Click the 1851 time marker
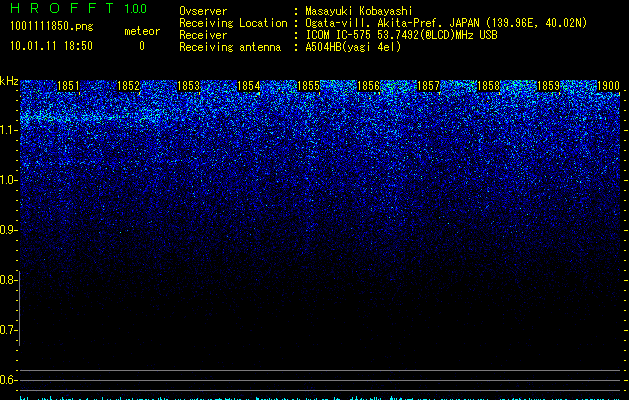The width and height of the screenshot is (629, 400). (x=69, y=86)
